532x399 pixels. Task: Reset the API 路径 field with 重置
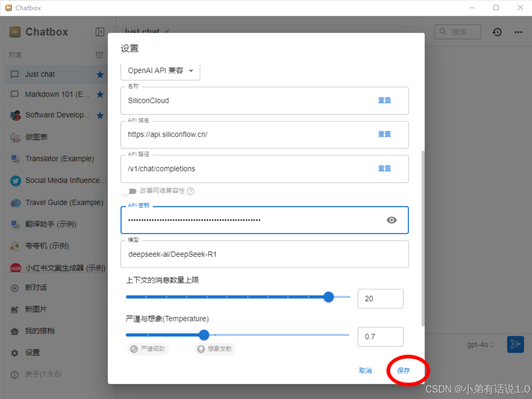pos(385,169)
